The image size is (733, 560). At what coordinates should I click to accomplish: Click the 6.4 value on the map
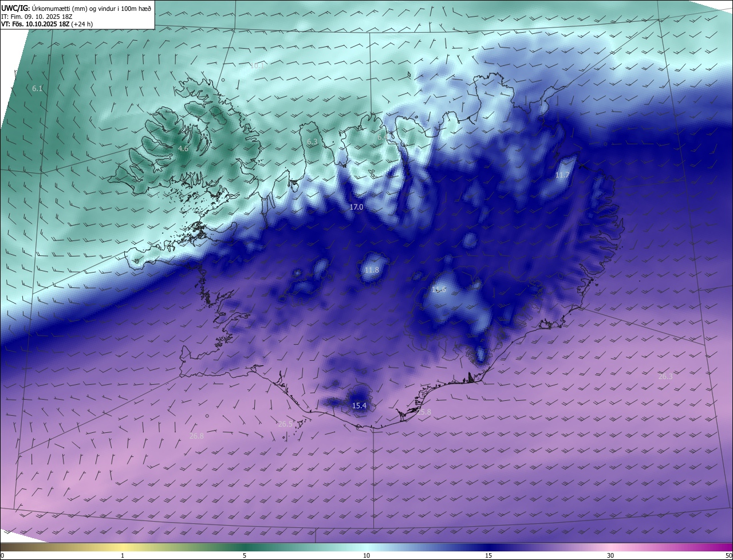pyautogui.click(x=383, y=137)
